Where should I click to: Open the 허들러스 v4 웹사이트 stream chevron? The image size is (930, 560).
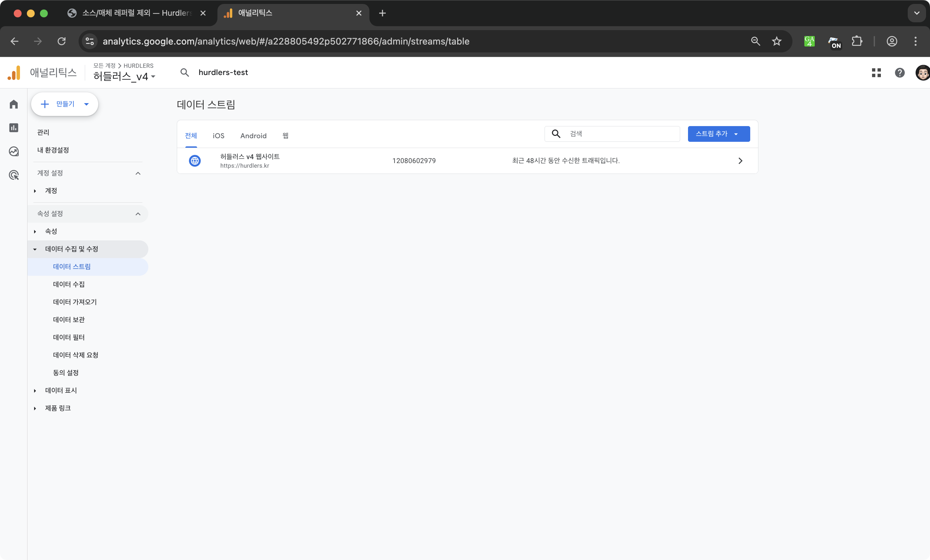tap(740, 161)
